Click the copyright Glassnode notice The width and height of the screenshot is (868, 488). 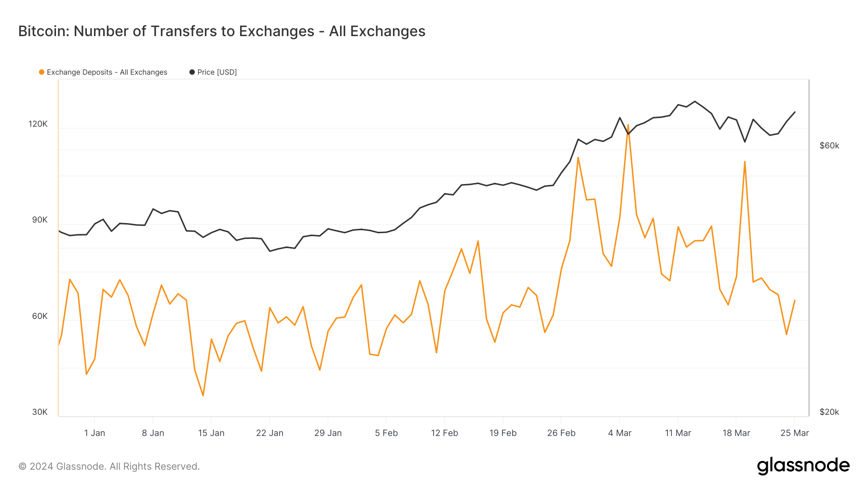tap(109, 466)
